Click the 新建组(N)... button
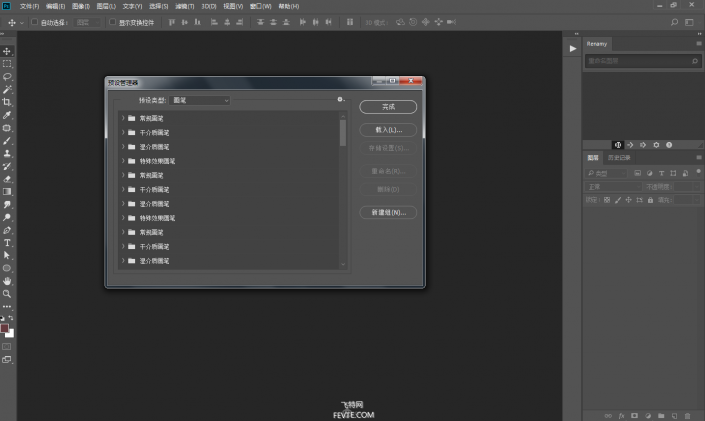Viewport: 705px width, 421px height. [x=388, y=212]
